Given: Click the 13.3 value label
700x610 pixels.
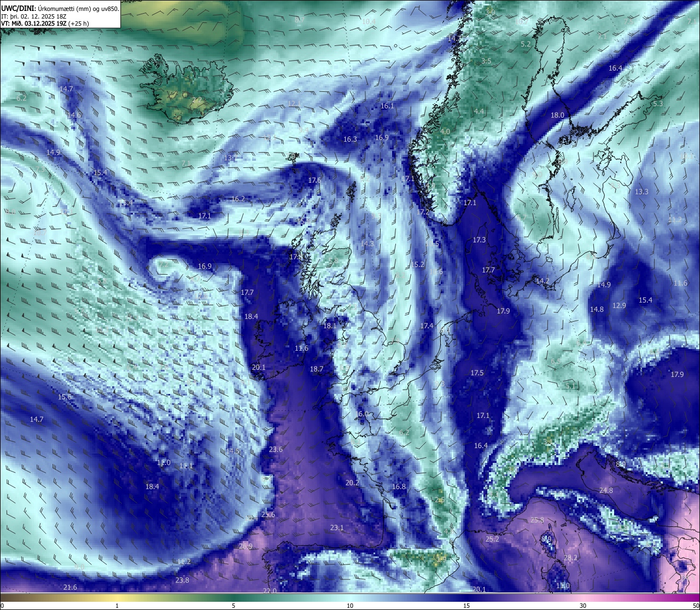Looking at the screenshot, I should coord(641,191).
